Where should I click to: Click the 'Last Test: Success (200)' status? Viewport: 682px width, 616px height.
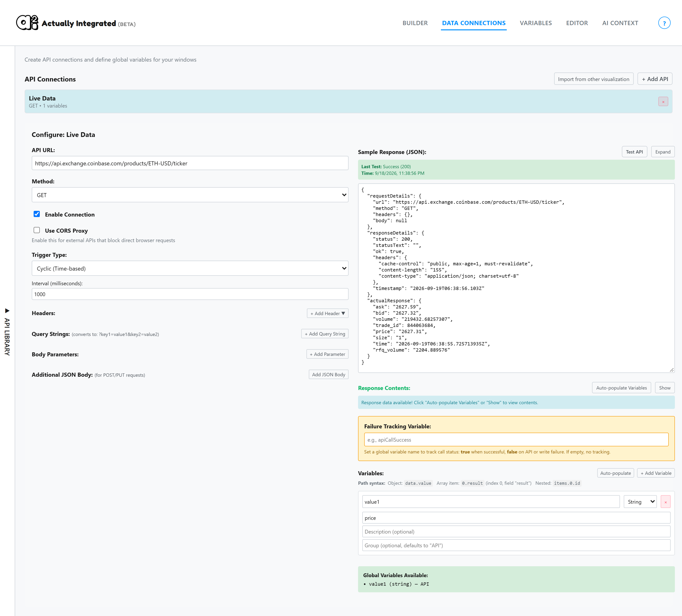(386, 167)
